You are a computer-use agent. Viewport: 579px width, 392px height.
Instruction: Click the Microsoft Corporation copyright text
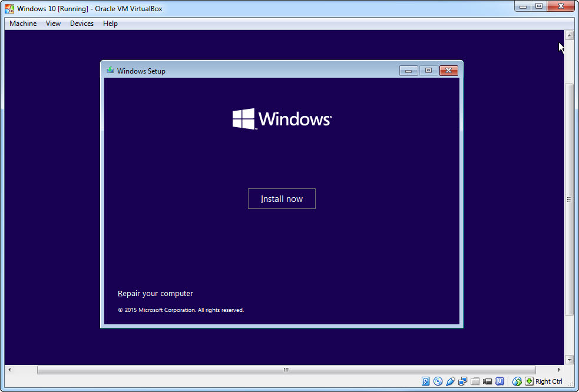[181, 310]
